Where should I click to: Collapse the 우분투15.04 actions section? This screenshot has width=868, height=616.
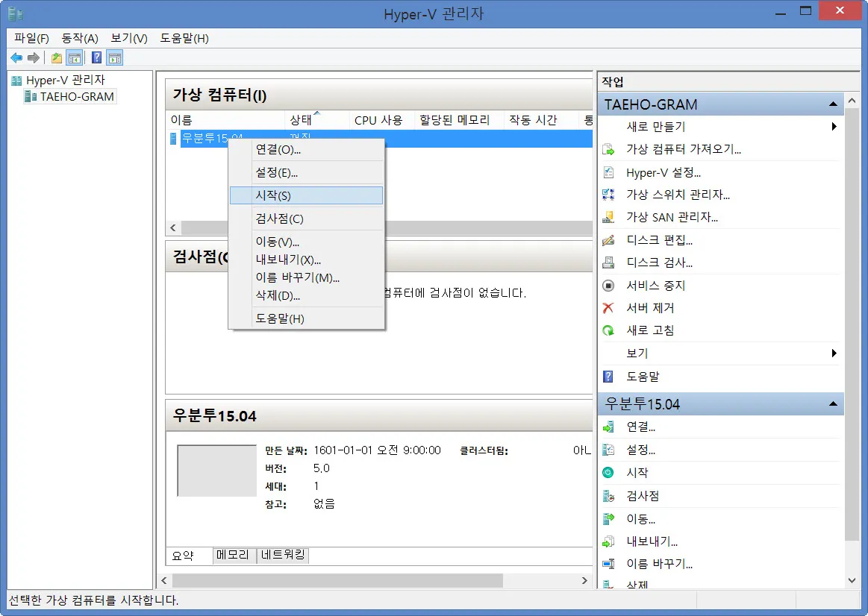click(x=833, y=404)
